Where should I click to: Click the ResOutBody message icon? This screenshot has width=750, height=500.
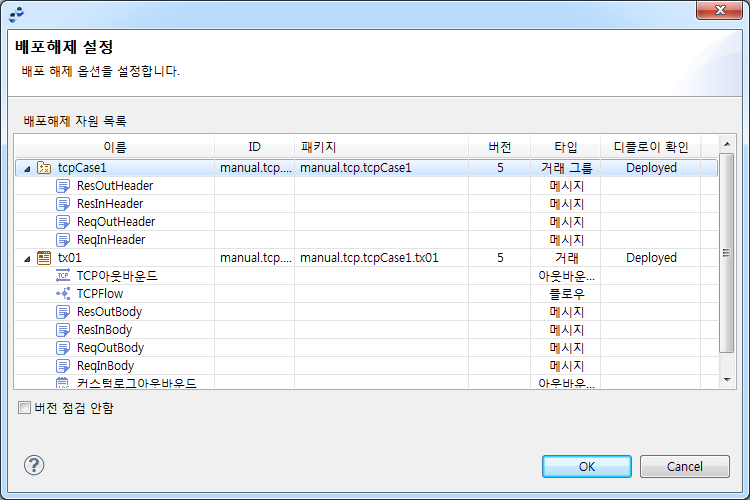tap(63, 312)
